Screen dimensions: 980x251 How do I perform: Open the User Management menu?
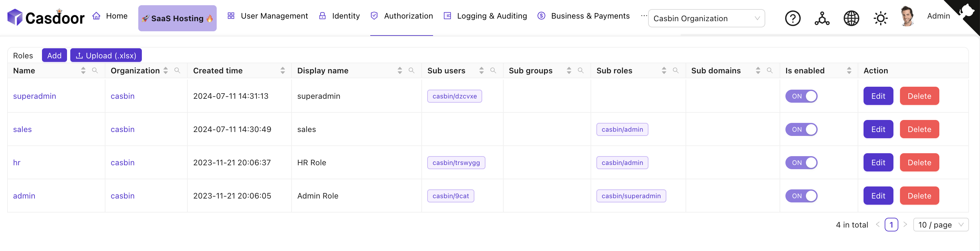point(268,16)
